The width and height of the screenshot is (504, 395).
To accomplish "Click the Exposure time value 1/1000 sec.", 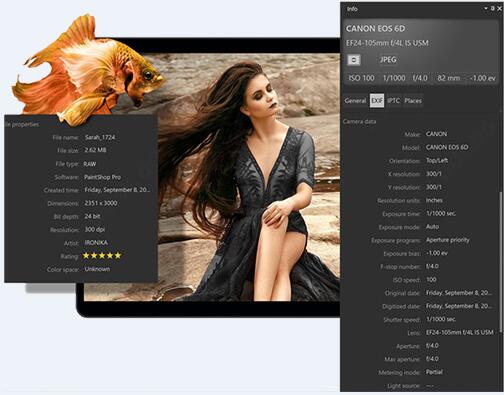I will click(441, 213).
